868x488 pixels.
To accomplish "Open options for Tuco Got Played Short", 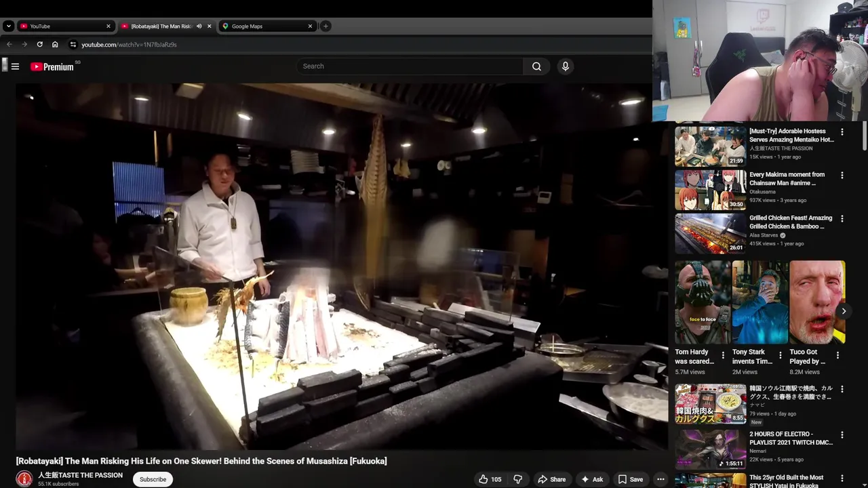I will click(x=837, y=355).
